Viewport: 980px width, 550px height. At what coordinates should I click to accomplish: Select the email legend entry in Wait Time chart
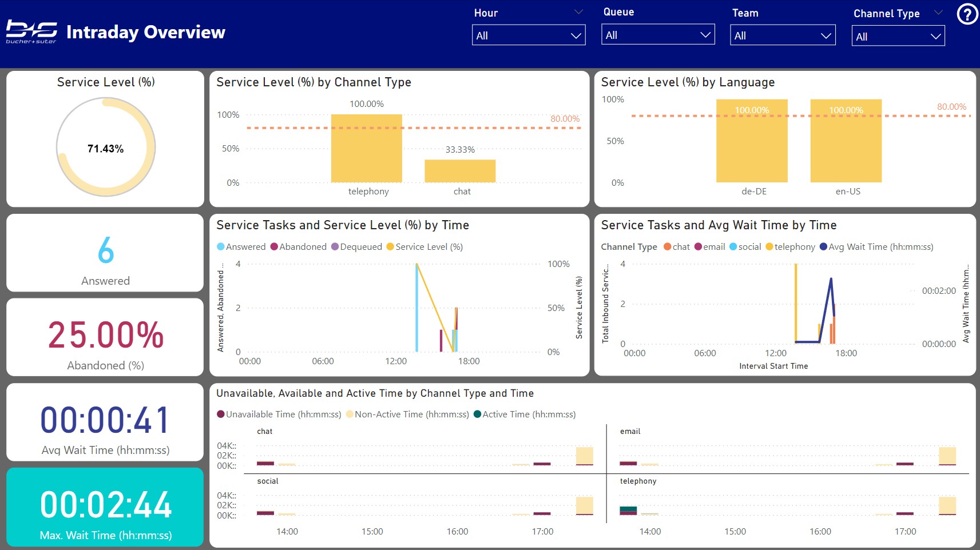click(x=709, y=247)
